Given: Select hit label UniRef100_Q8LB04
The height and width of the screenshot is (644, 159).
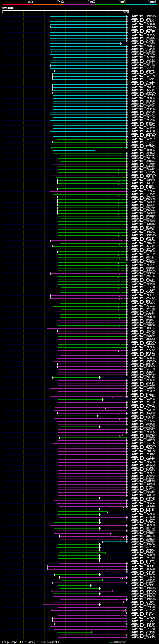Looking at the screenshot, I should tap(143, 21).
